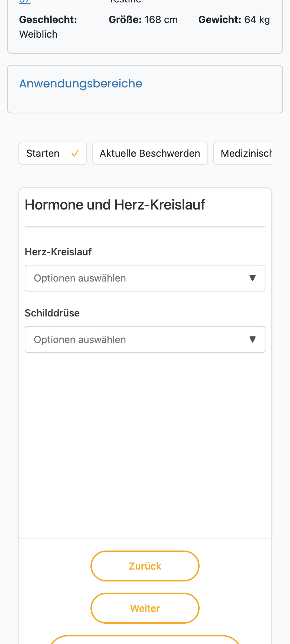Open the Herz-Kreislauf options selector
The image size is (290, 644).
point(145,278)
